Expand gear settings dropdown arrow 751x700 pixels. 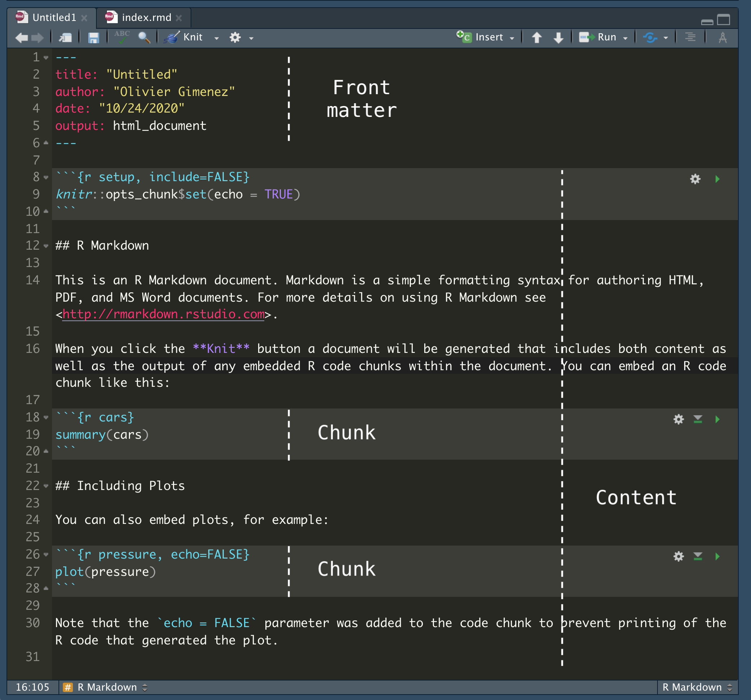click(x=251, y=38)
